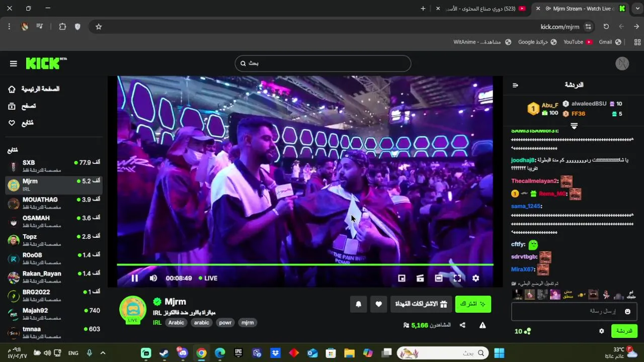This screenshot has width=644, height=362.
Task: Open Discord from the taskbar
Action: tap(183, 353)
